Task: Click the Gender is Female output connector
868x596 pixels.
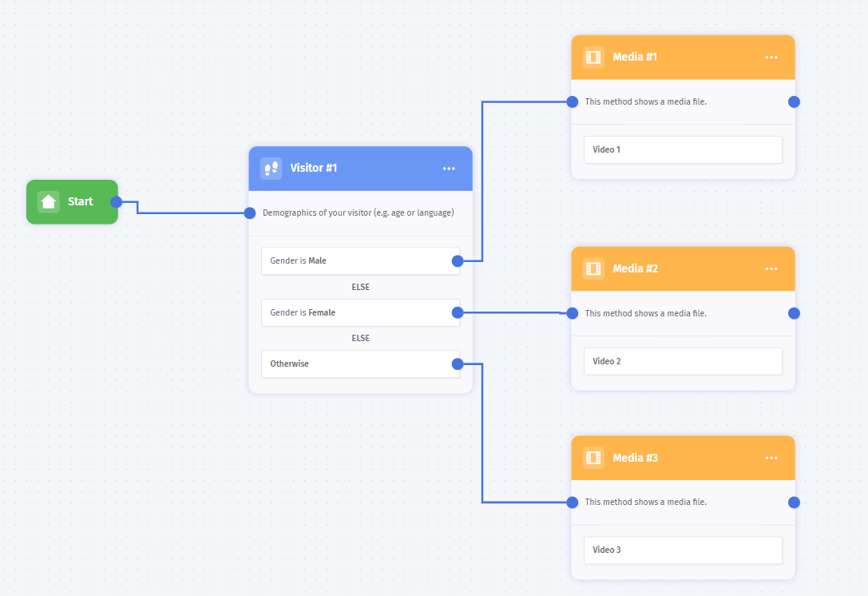Action: [458, 312]
